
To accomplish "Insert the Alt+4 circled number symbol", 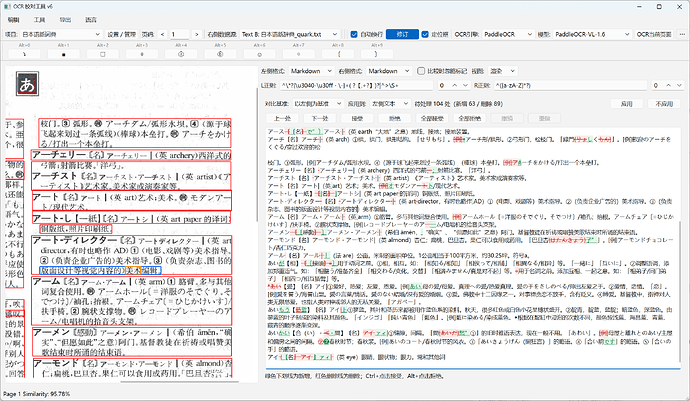I will 181,54.
